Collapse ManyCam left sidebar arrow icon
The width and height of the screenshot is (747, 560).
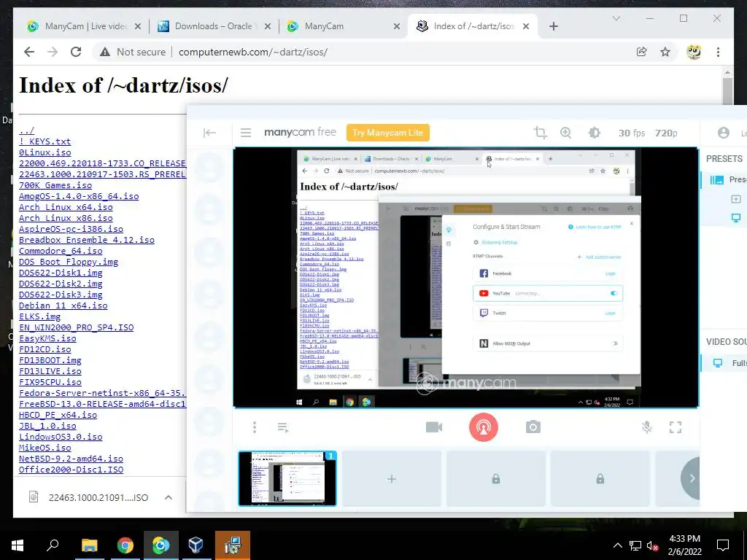pos(209,133)
